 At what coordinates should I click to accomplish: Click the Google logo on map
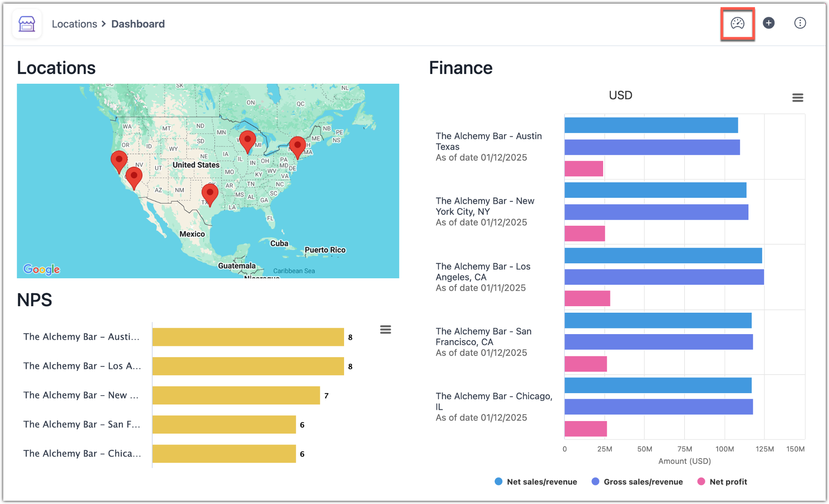tap(41, 269)
